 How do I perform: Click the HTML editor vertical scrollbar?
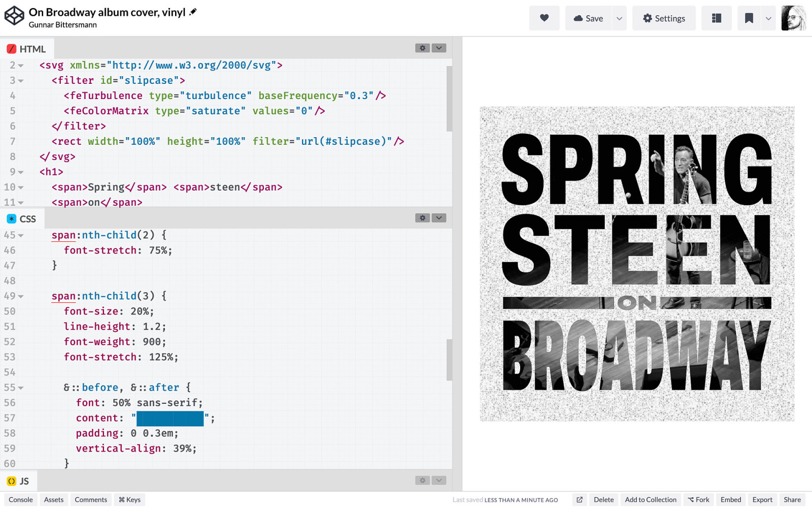pos(449,99)
